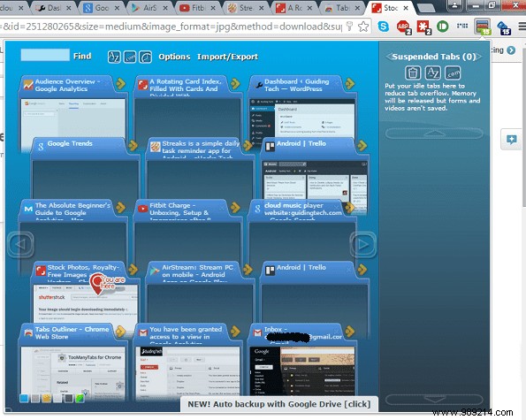Image resolution: width=526 pixels, height=420 pixels.
Task: Choose the dark charcoal theme swatch
Action: click(68, 398)
